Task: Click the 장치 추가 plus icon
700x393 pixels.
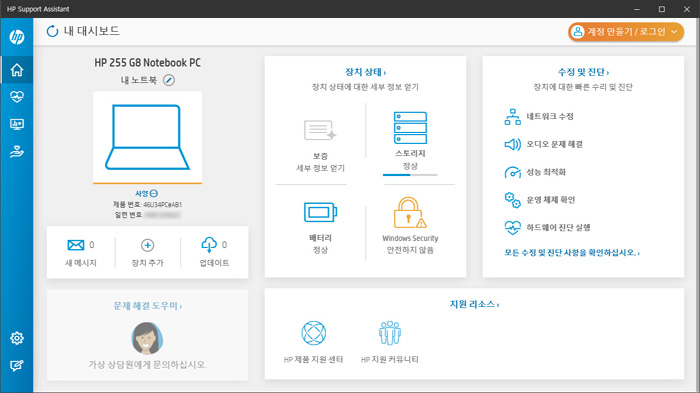Action: tap(147, 245)
